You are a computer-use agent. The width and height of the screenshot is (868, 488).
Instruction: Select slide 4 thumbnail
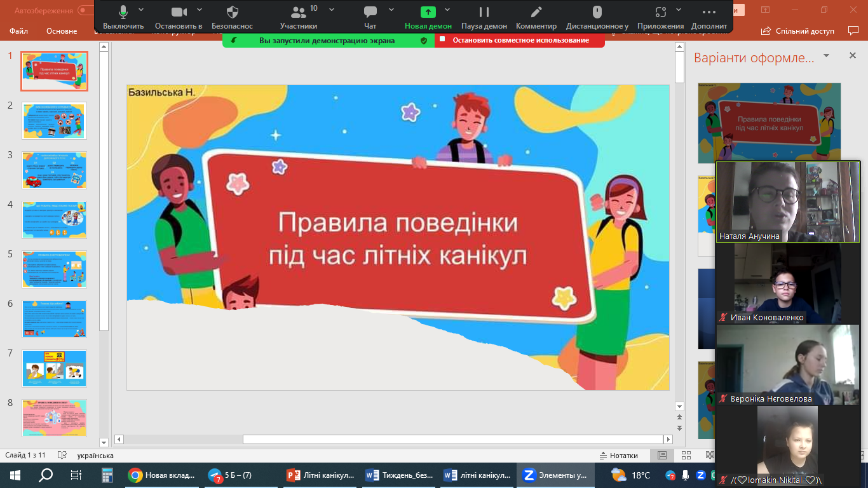pyautogui.click(x=55, y=220)
